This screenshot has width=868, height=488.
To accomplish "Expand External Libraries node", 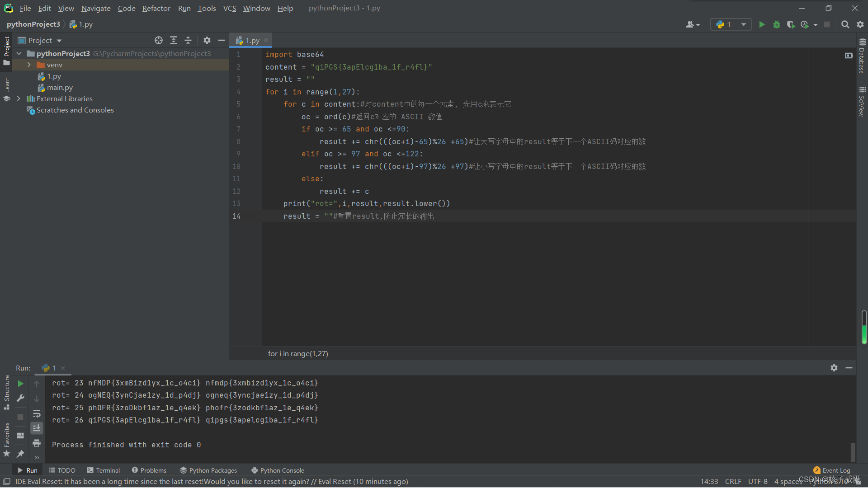I will 19,99.
